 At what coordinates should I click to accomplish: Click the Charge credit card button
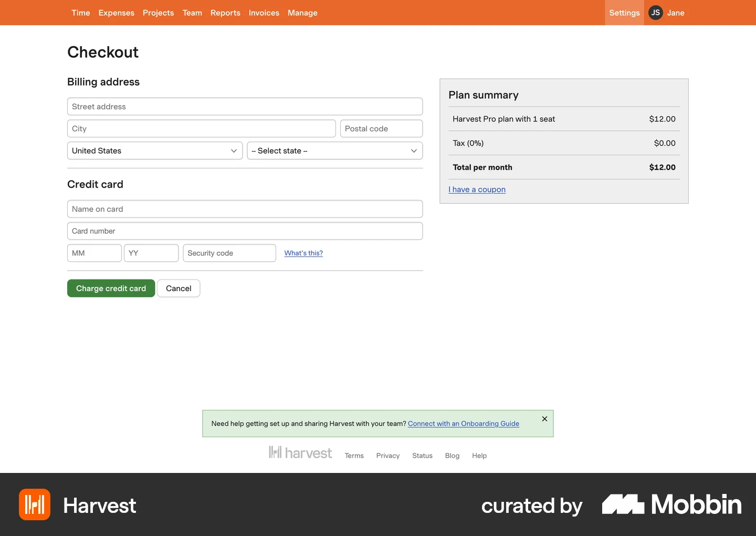[111, 288]
